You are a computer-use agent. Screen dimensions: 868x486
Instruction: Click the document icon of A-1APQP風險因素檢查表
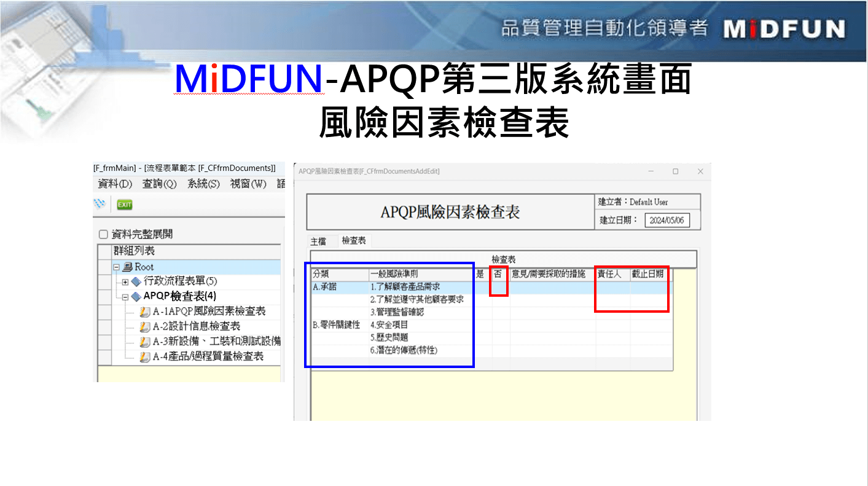pyautogui.click(x=145, y=312)
